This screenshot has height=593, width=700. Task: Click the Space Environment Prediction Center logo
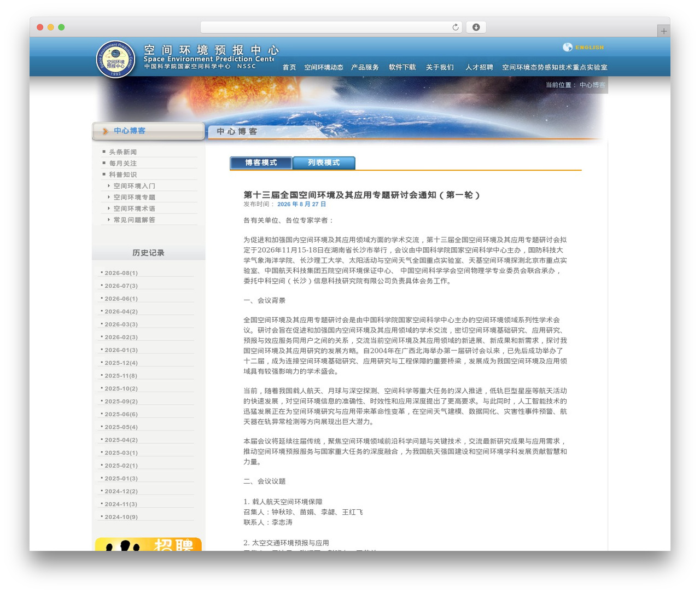point(116,59)
